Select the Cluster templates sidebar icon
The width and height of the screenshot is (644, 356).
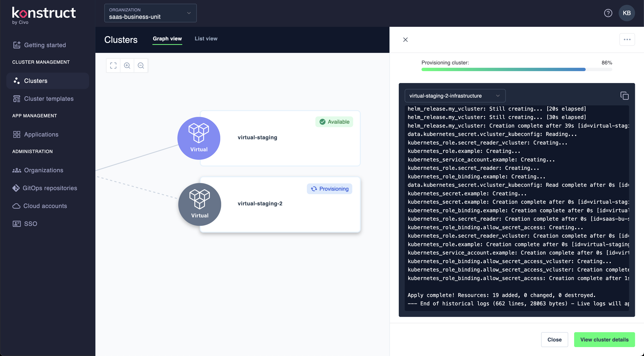coord(17,99)
